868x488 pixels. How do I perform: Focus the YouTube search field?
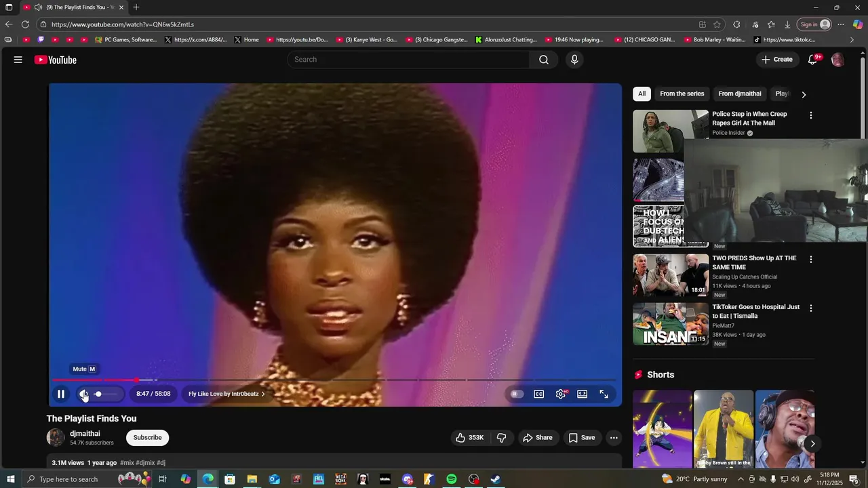click(x=409, y=60)
